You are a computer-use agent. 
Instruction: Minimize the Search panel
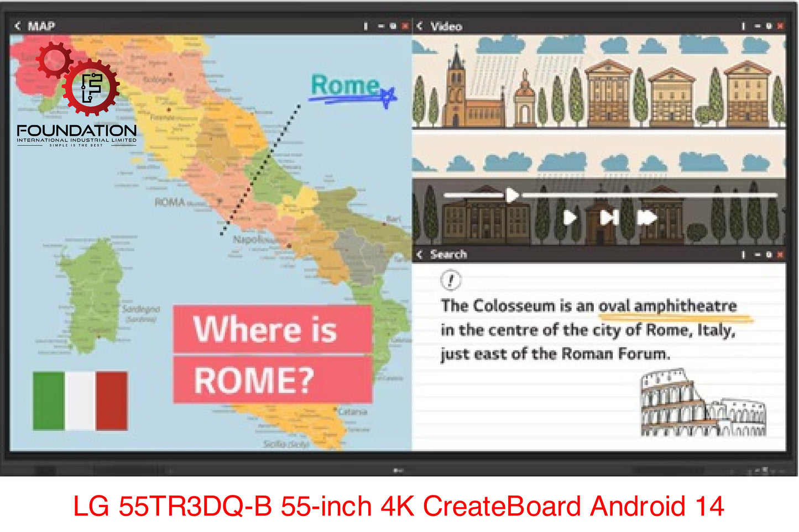757,255
